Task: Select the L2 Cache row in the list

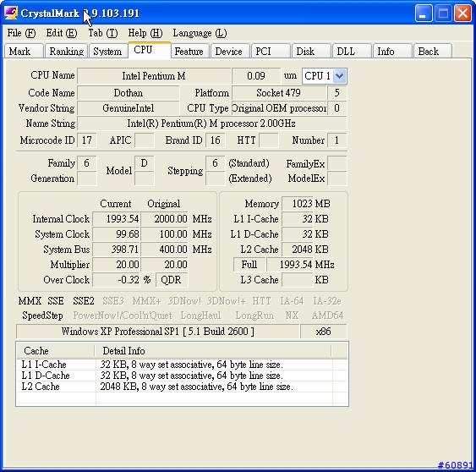Action: tap(182, 387)
